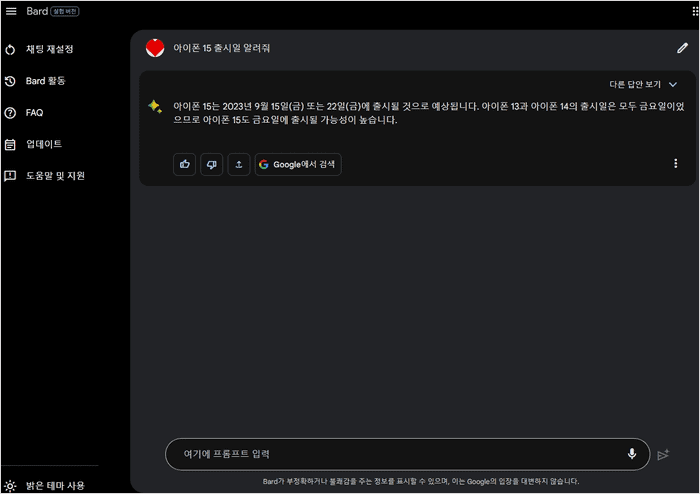The height and width of the screenshot is (494, 700).
Task: Click the updates calendar icon
Action: coord(10,145)
